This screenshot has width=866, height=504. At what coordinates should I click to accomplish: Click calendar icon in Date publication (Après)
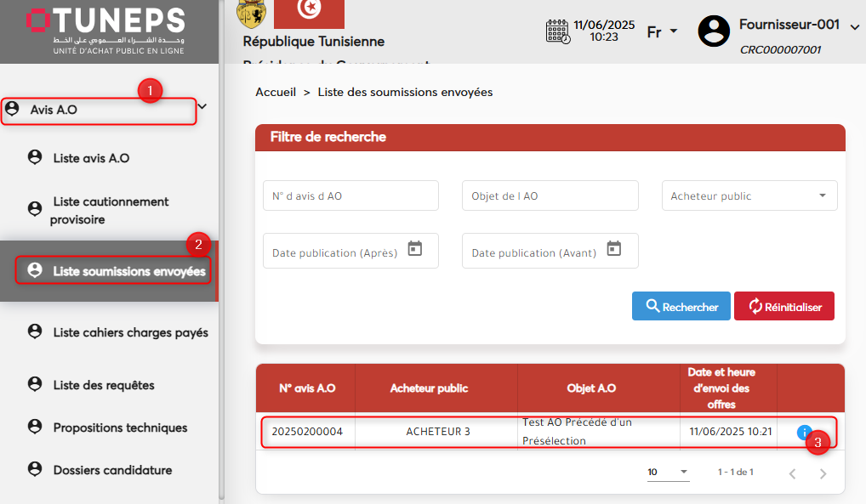(x=415, y=249)
